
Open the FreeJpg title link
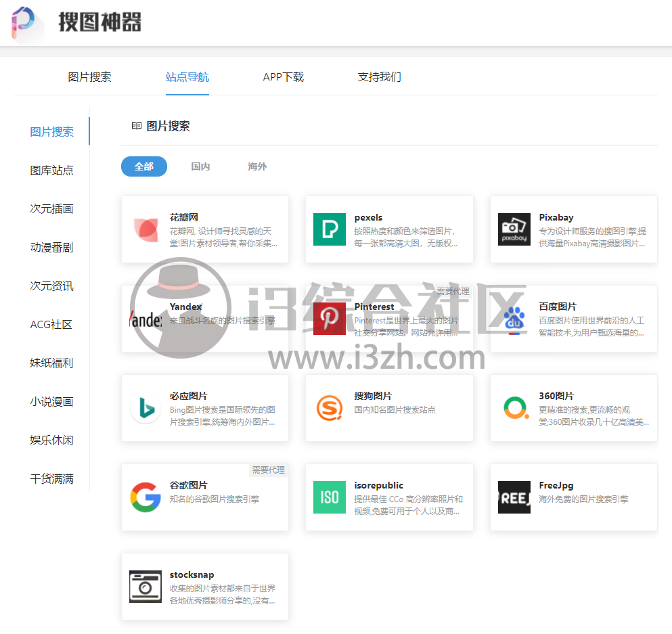pyautogui.click(x=556, y=485)
